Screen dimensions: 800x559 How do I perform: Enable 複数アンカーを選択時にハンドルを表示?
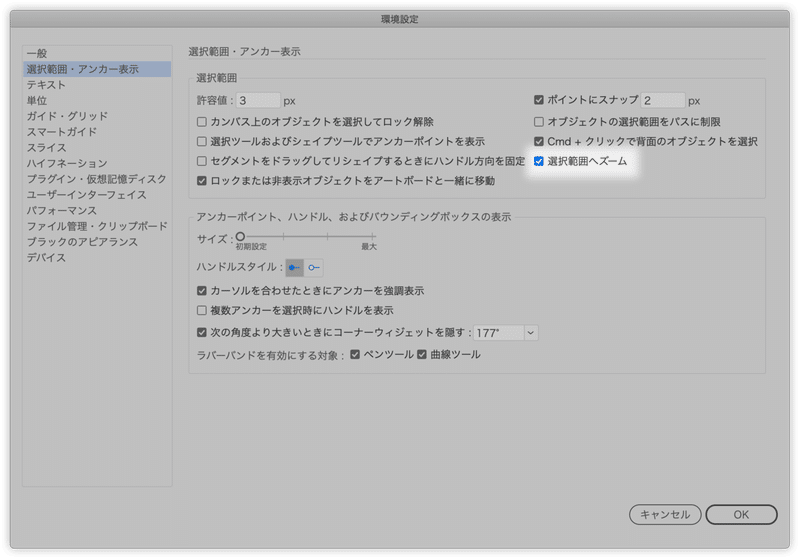coord(202,310)
